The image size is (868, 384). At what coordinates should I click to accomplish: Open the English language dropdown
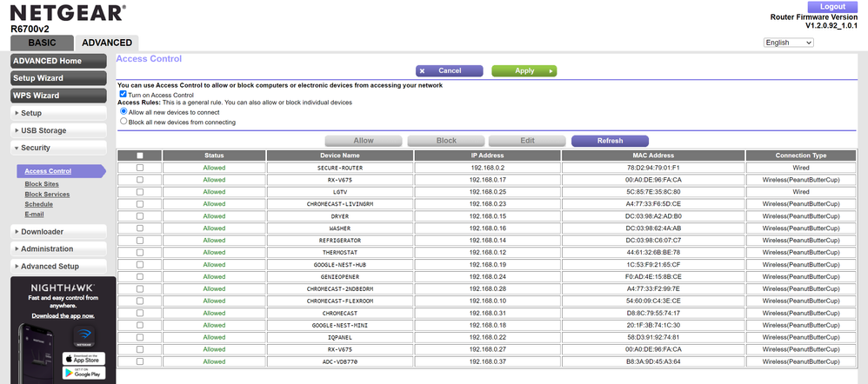788,43
